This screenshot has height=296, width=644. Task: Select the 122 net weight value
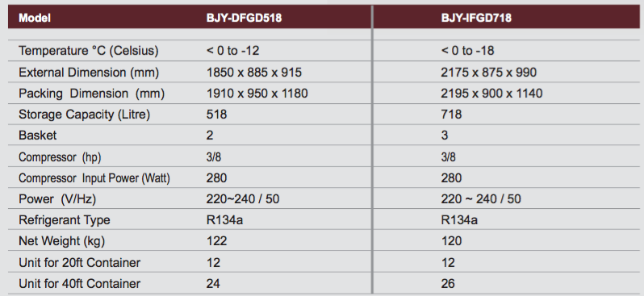pos(216,241)
